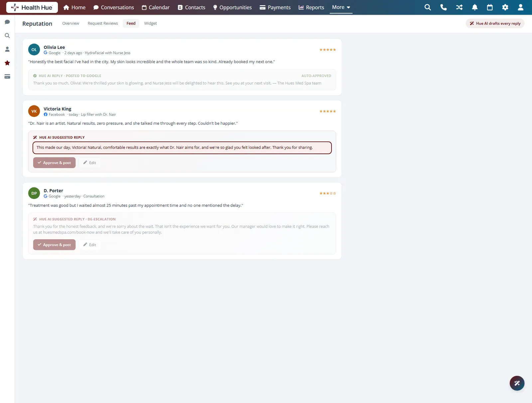Switch to the Widget tab
Image resolution: width=532 pixels, height=403 pixels.
tap(150, 23)
